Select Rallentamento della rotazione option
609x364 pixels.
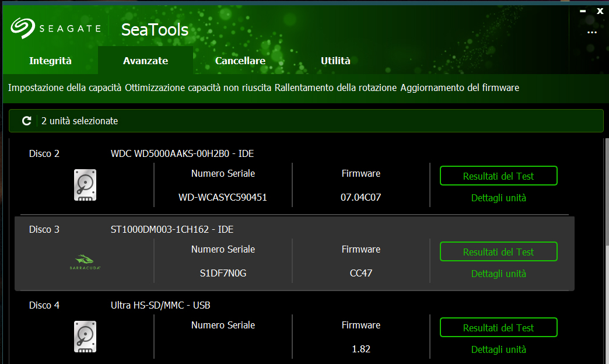[x=335, y=88]
